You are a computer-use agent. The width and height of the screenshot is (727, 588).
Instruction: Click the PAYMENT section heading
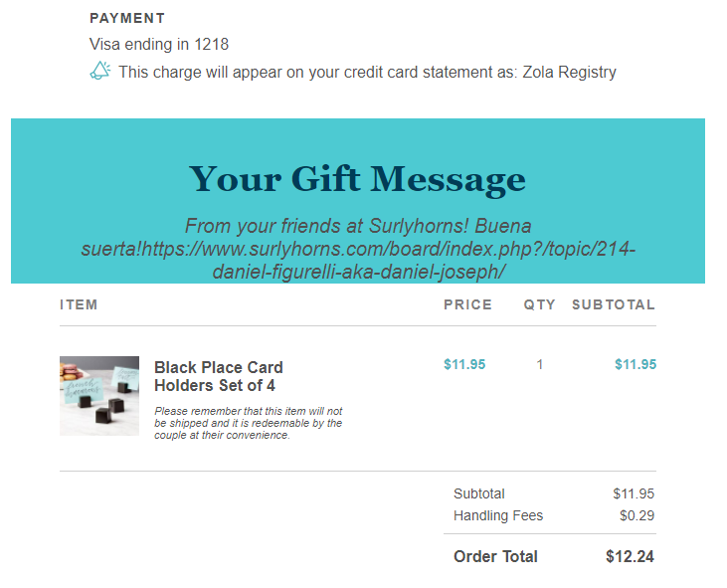point(127,19)
